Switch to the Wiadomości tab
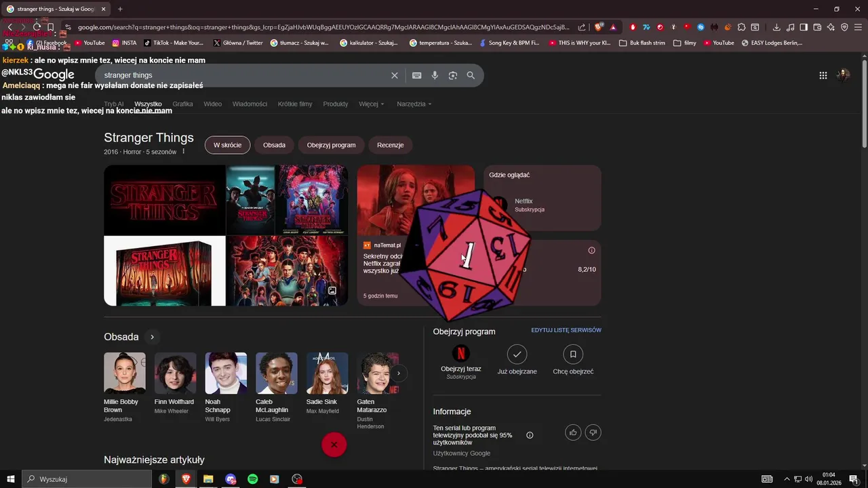868x488 pixels. pos(250,104)
